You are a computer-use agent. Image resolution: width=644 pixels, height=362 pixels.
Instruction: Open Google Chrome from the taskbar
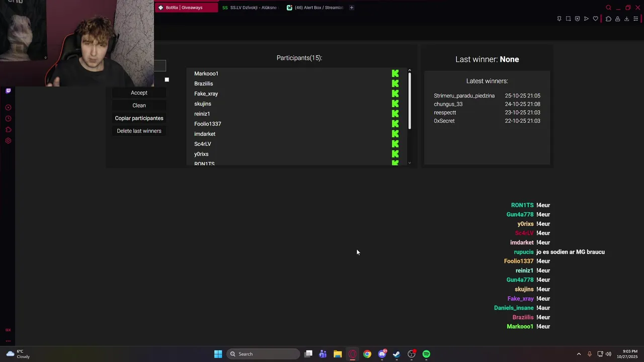367,354
